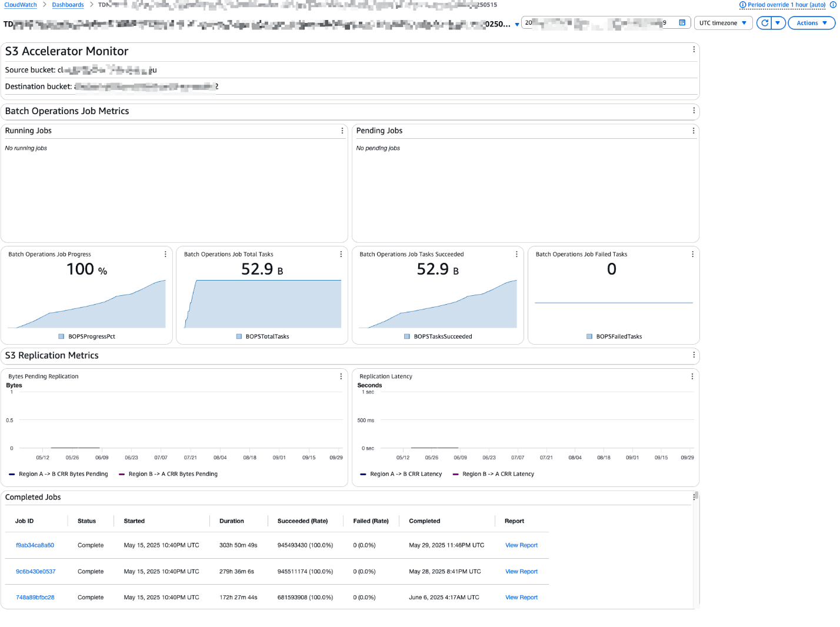View Report for job 9c6b430e0537

(521, 572)
